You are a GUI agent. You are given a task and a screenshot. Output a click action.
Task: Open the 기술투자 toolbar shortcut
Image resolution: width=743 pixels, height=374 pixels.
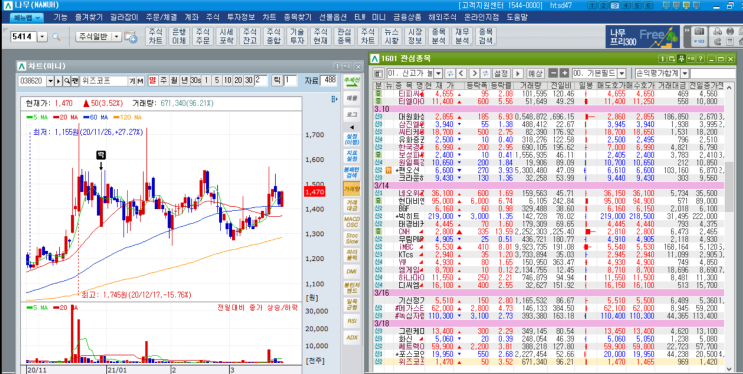[x=297, y=36]
